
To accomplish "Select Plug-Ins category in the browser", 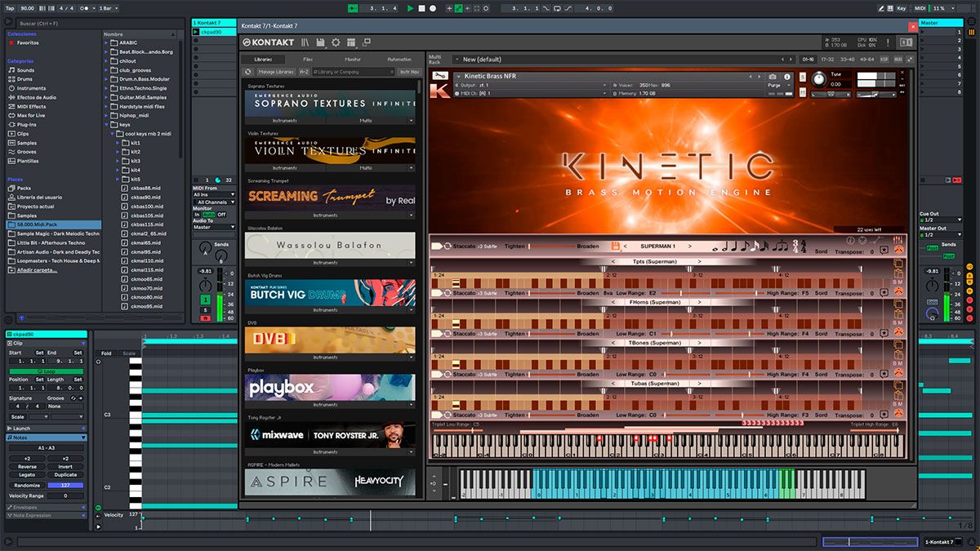I will (x=28, y=125).
